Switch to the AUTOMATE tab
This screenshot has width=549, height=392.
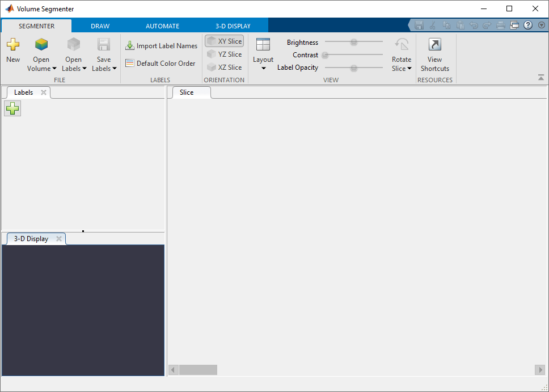162,26
